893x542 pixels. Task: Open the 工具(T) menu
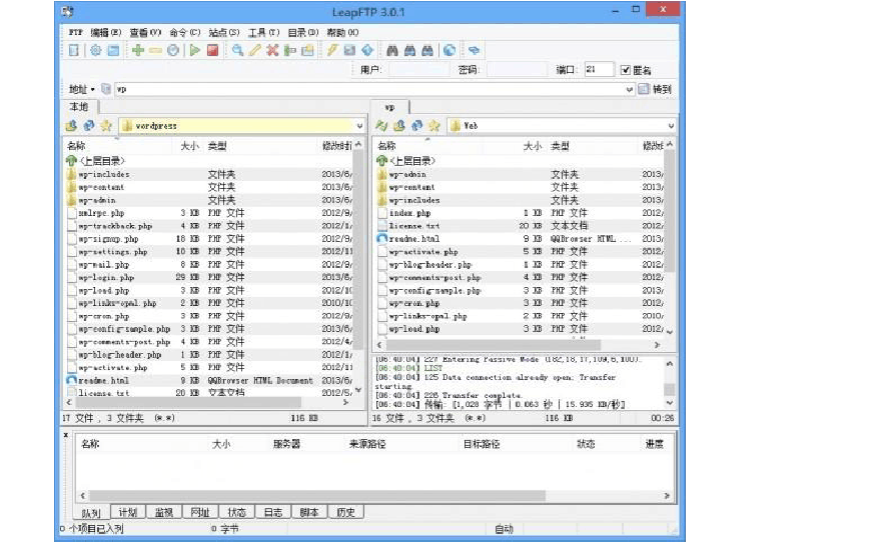[x=263, y=32]
